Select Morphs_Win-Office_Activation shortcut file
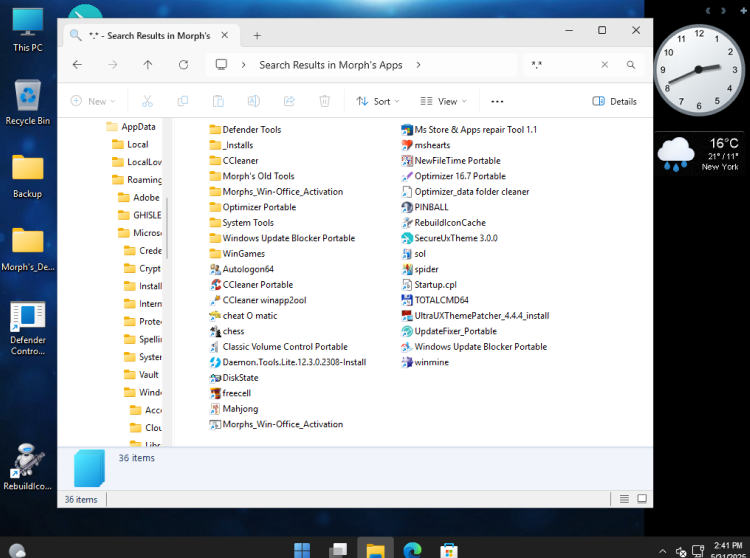 (x=276, y=424)
